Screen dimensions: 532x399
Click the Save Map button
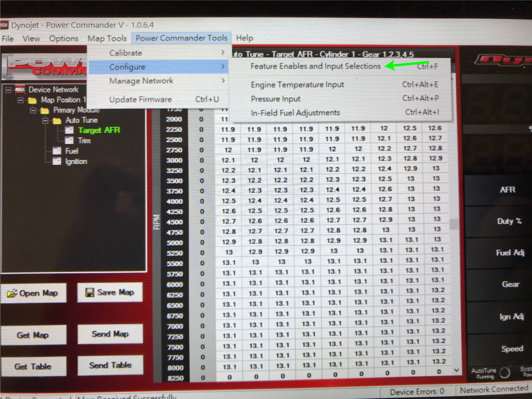110,292
